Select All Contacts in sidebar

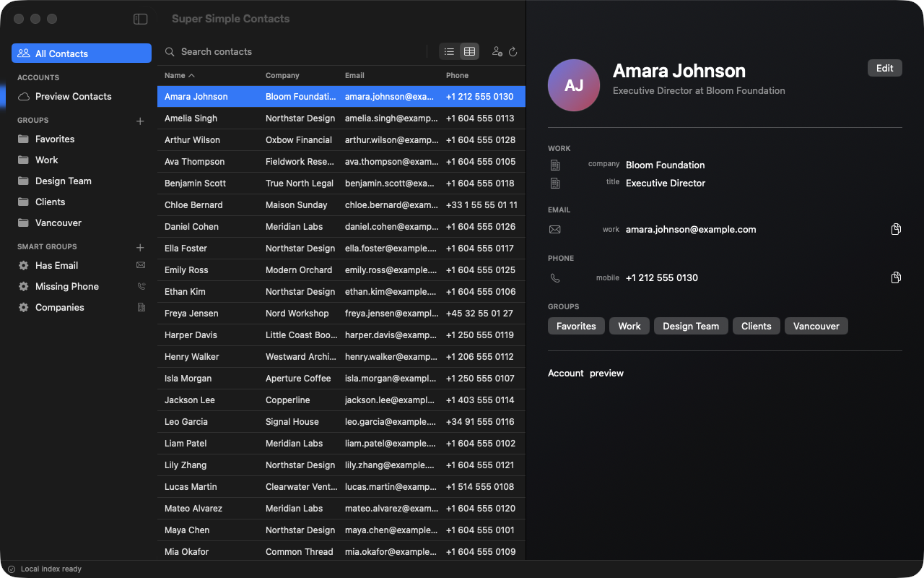[x=82, y=53]
